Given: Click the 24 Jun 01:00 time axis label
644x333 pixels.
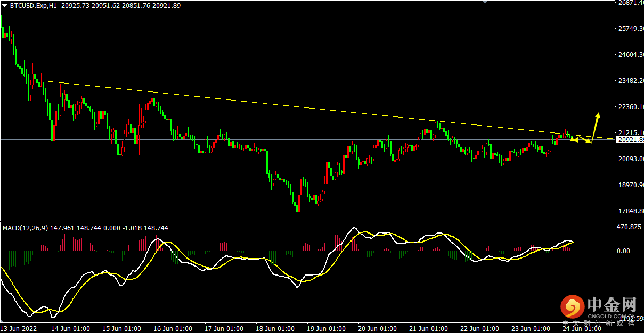Looking at the screenshot, I should click(x=583, y=329).
